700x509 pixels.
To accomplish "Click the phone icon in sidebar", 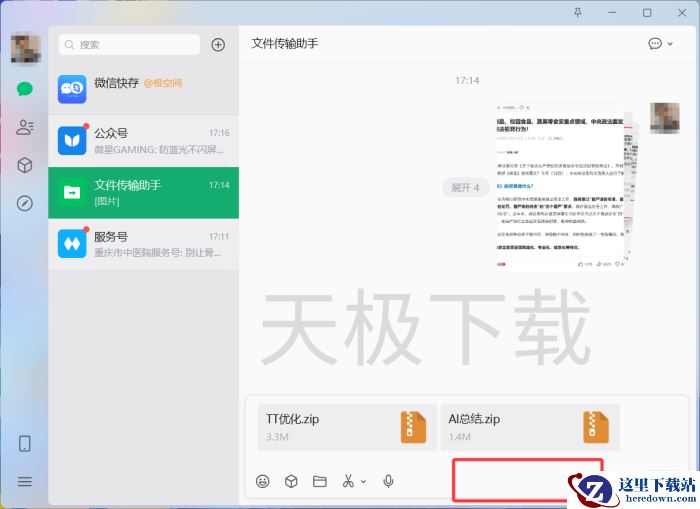I will (x=25, y=443).
